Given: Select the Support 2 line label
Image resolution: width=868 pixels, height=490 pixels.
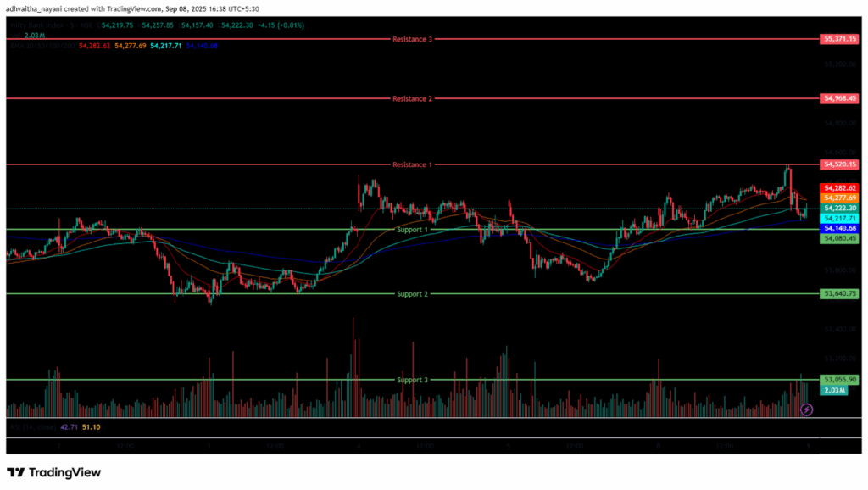Looking at the screenshot, I should pyautogui.click(x=413, y=294).
